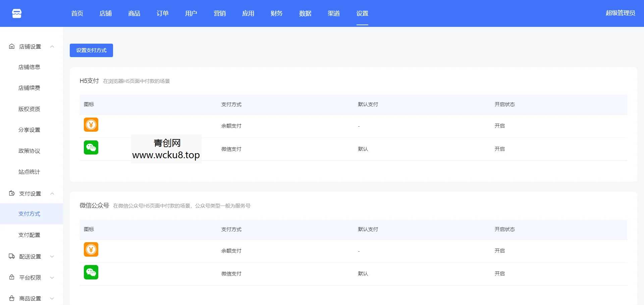
Task: Click the WeChat Pay green icon in H5支付
Action: pos(91,147)
